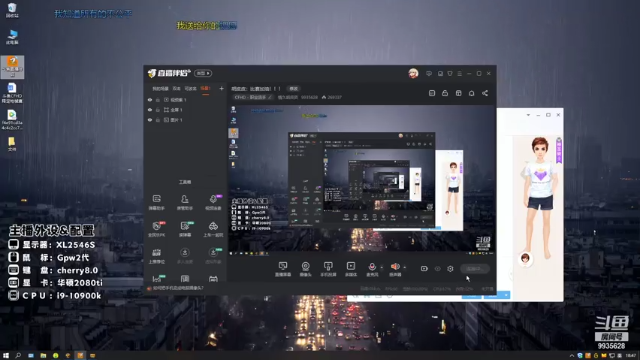Click the leftmost square icon above preview right
Image resolution: width=640 pixels, height=360 pixels.
coord(432,93)
